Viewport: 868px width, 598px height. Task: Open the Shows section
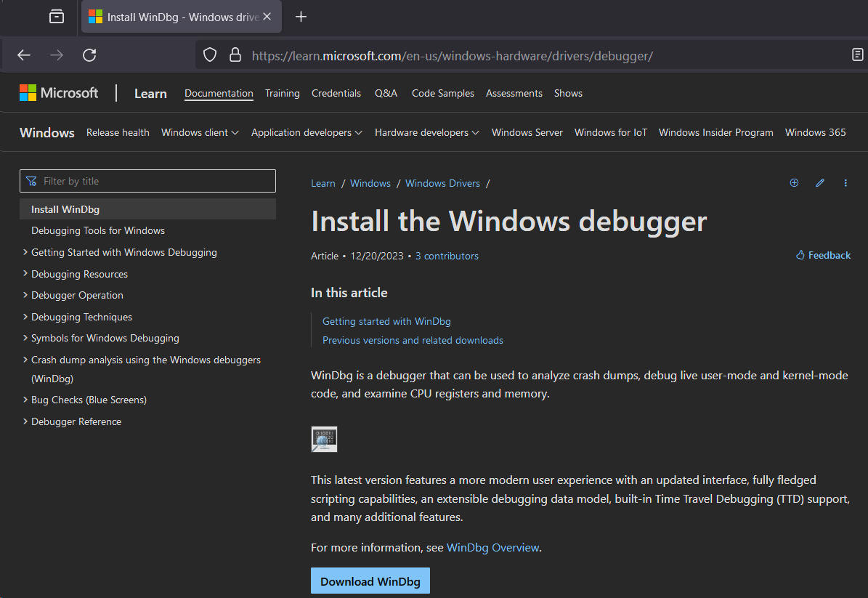pyautogui.click(x=568, y=93)
